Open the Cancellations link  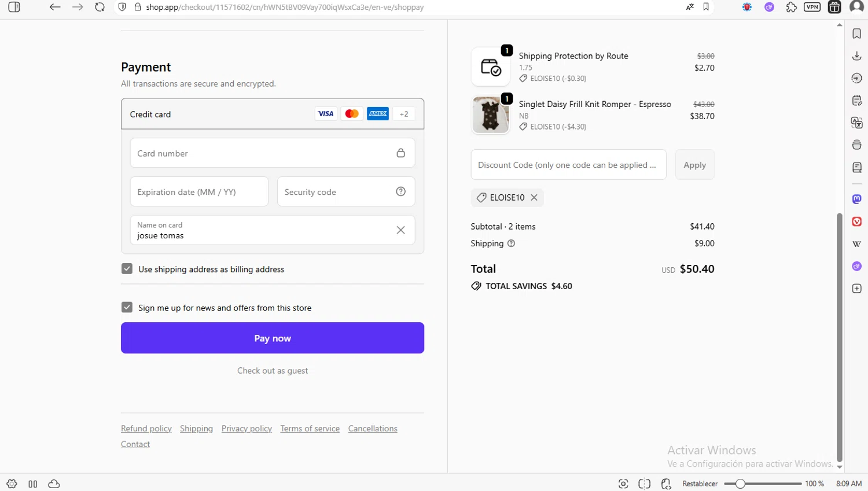[373, 429]
